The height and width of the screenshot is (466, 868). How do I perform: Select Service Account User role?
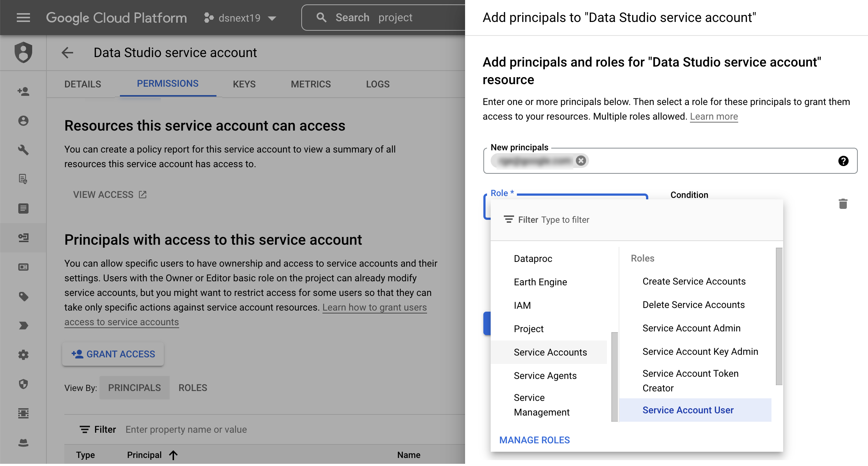pos(688,410)
